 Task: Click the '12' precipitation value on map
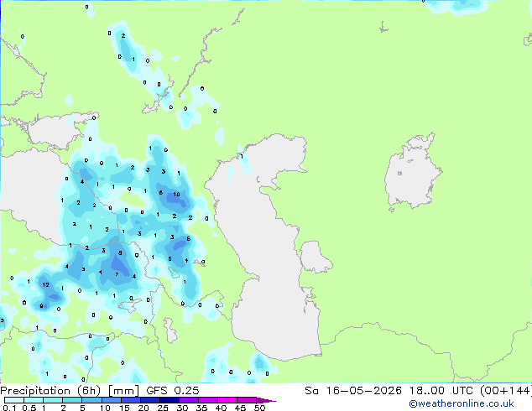pyautogui.click(x=46, y=285)
